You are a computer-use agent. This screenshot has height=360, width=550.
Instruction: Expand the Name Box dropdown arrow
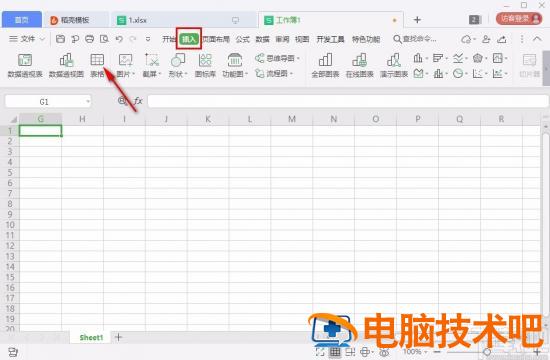[88, 101]
